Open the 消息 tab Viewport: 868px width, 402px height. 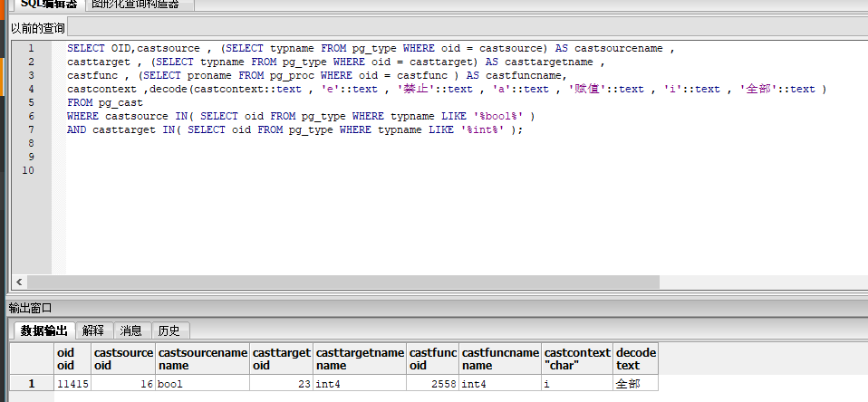click(131, 330)
